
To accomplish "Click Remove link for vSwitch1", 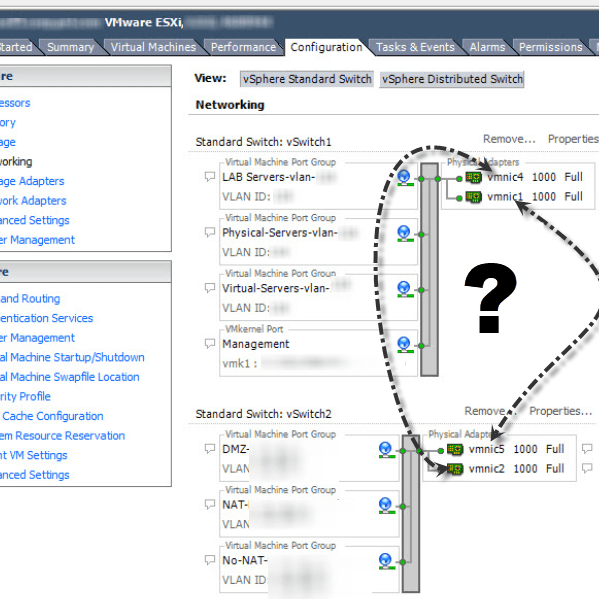I will [509, 139].
